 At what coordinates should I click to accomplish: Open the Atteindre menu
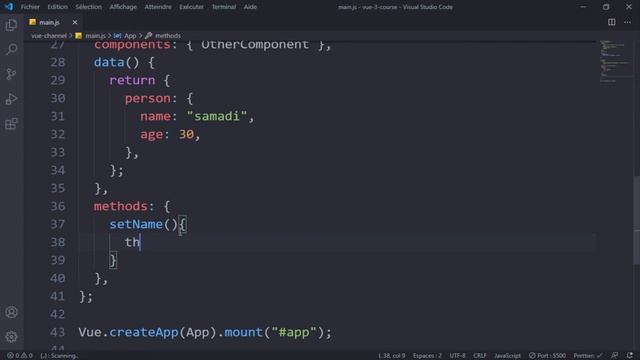point(158,7)
